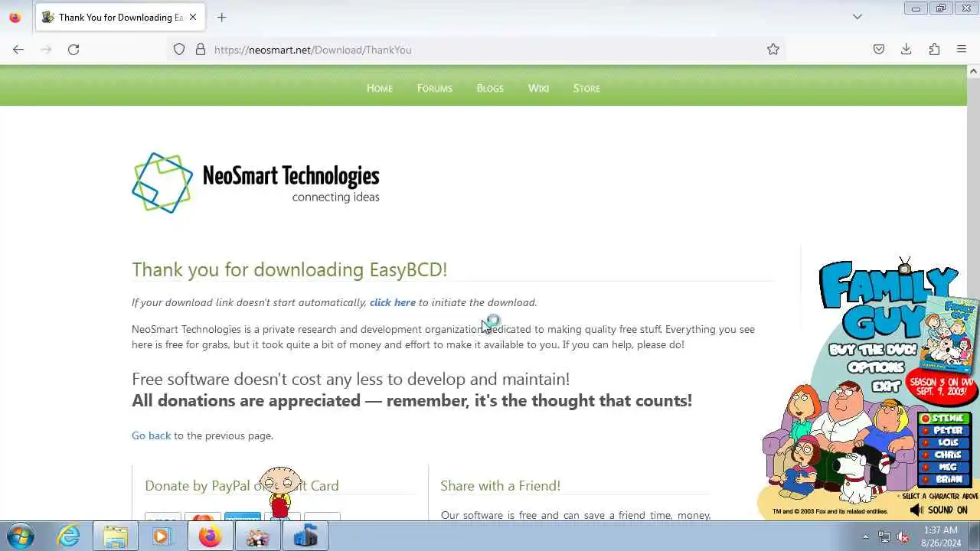Click Exit in Family Guy widget
This screenshot has width=980, height=551.
(x=886, y=386)
